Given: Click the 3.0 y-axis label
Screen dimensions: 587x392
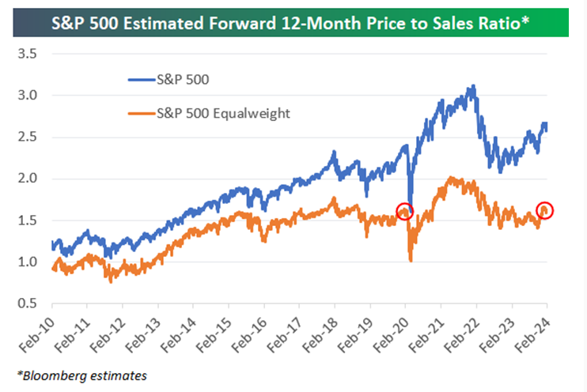Looking at the screenshot, I should 28,96.
